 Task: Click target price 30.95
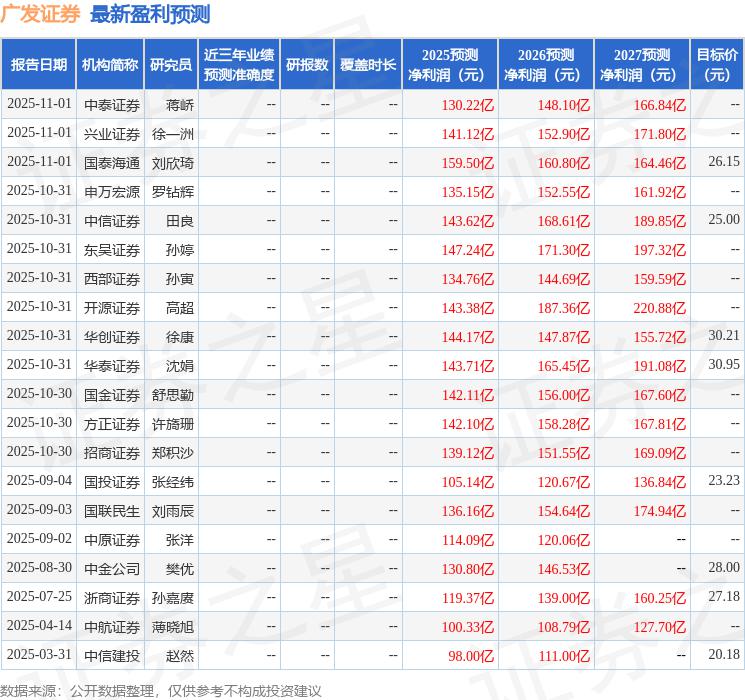click(x=724, y=364)
